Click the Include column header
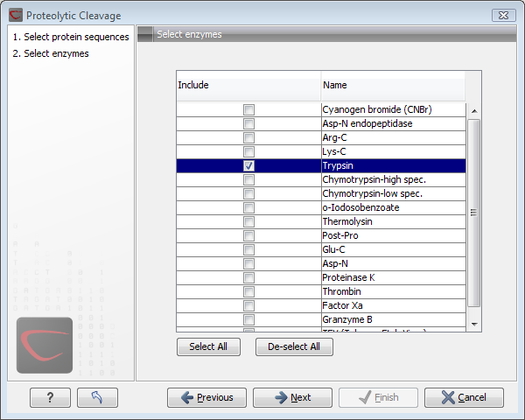The width and height of the screenshot is (525, 420). pos(248,85)
